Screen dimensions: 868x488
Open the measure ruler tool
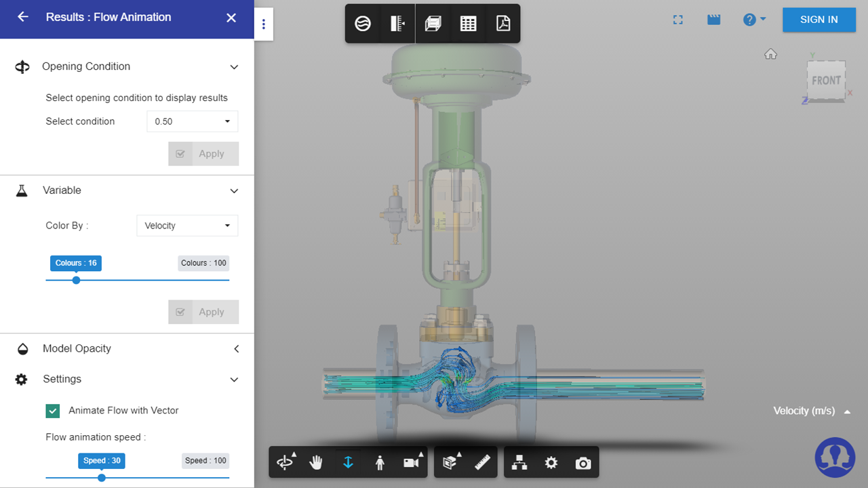point(482,462)
